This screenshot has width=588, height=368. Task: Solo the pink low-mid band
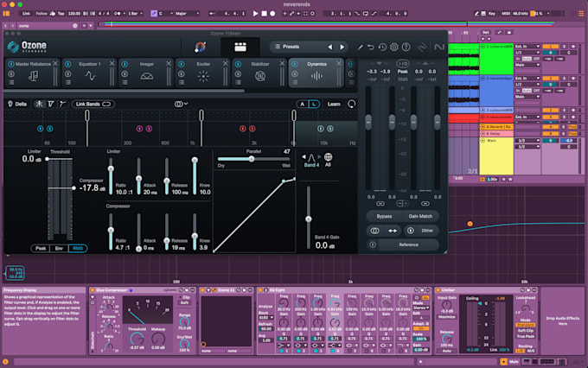[149, 129]
